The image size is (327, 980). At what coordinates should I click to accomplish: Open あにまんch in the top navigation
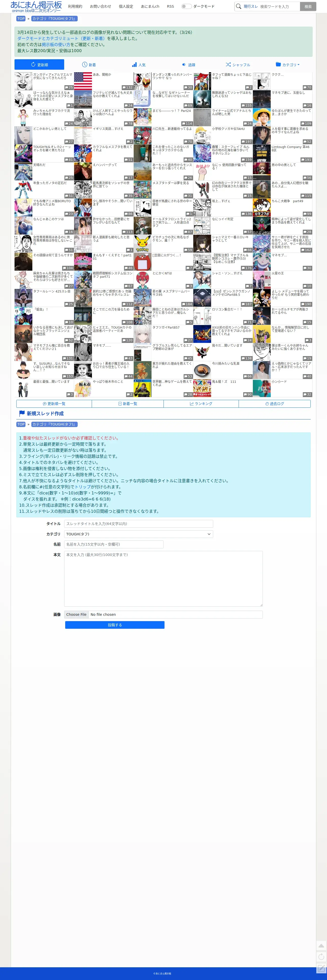pyautogui.click(x=150, y=6)
